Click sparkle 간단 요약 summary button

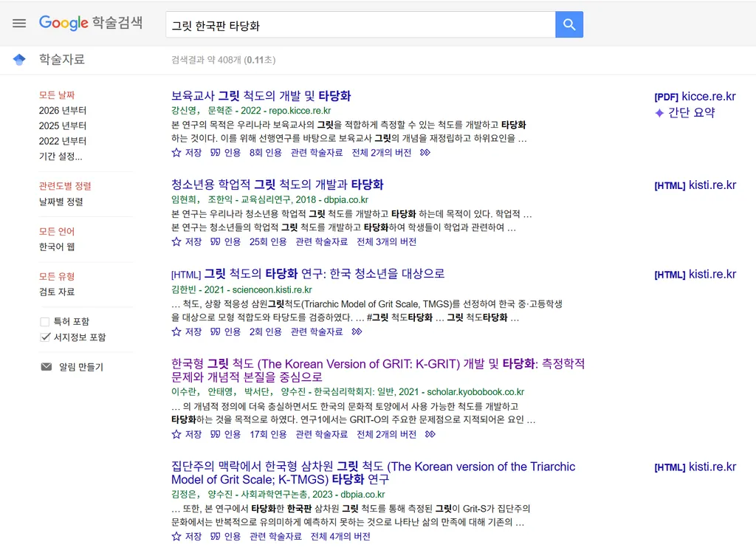(684, 113)
